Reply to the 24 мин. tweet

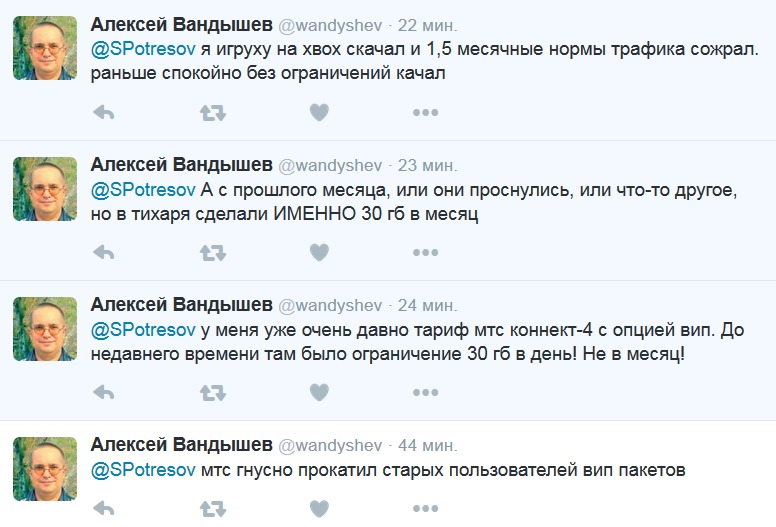pyautogui.click(x=104, y=393)
